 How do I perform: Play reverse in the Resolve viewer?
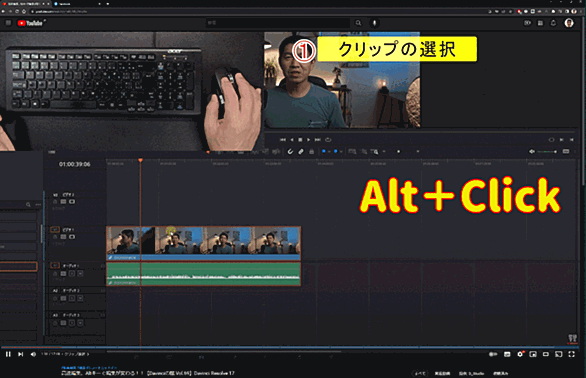click(292, 140)
